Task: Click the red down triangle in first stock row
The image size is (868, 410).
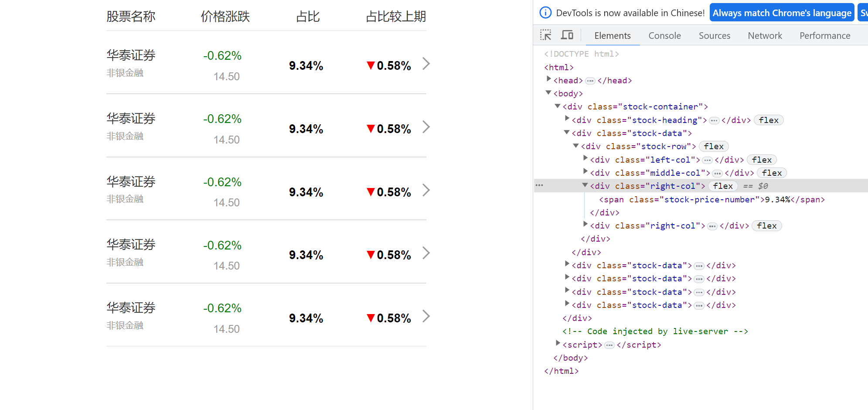Action: pyautogui.click(x=371, y=66)
